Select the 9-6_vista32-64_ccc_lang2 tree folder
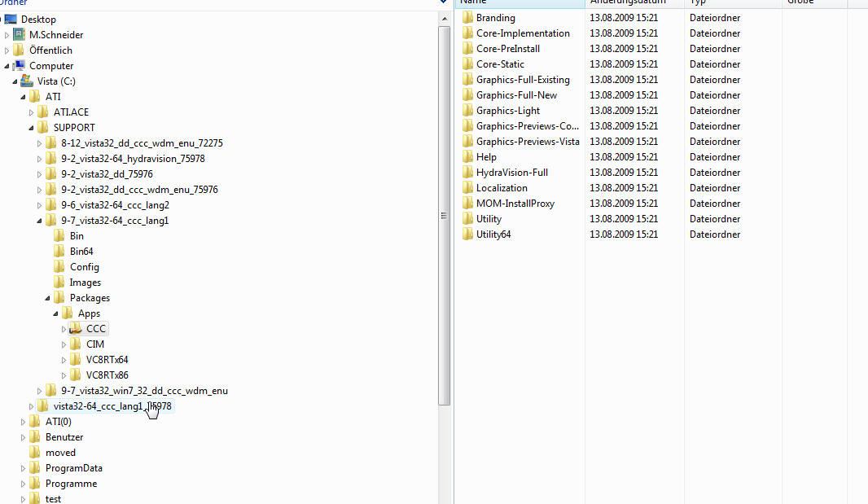The height and width of the screenshot is (504, 868). click(x=115, y=205)
